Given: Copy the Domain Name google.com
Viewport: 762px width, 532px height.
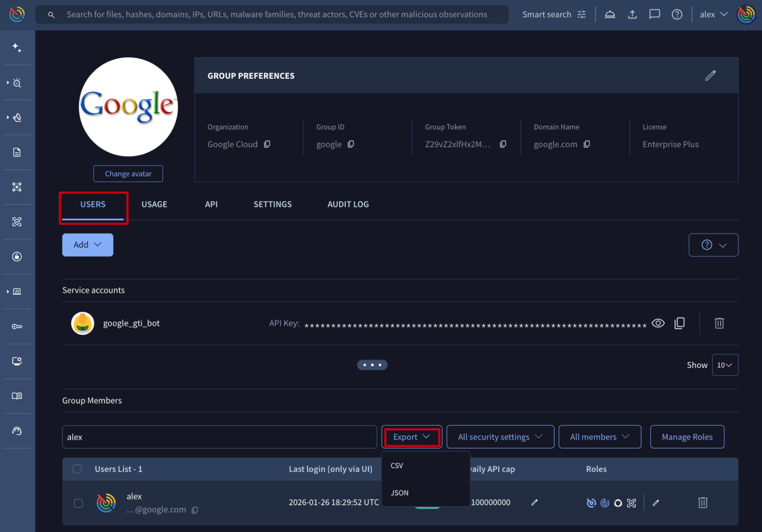Looking at the screenshot, I should click(587, 144).
